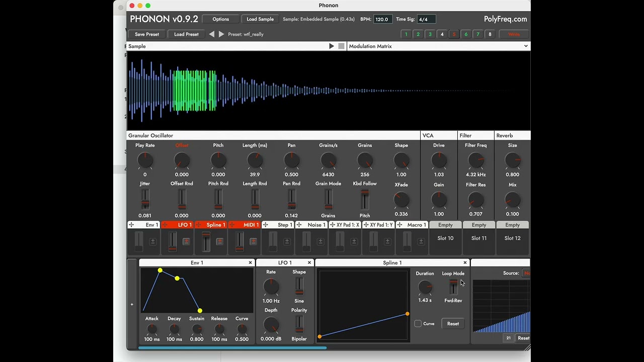Click the Pan Rnd slider
Image resolution: width=644 pixels, height=362 pixels.
pos(291,200)
